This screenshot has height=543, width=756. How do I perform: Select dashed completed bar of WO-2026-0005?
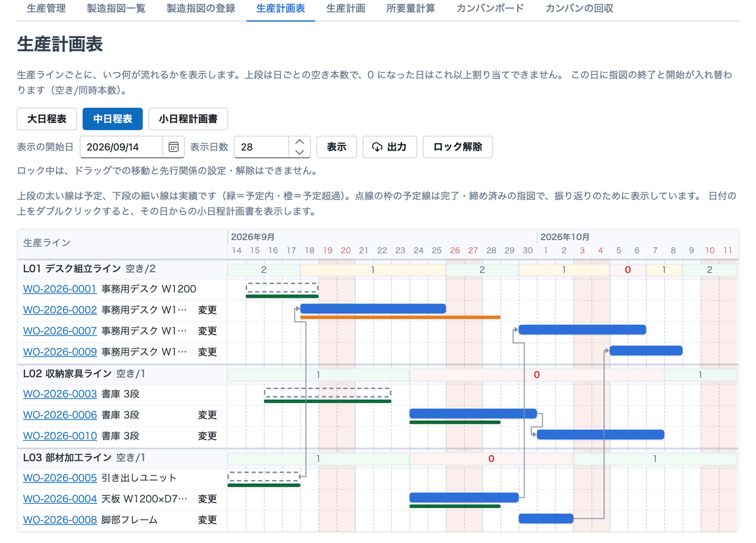pyautogui.click(x=264, y=476)
